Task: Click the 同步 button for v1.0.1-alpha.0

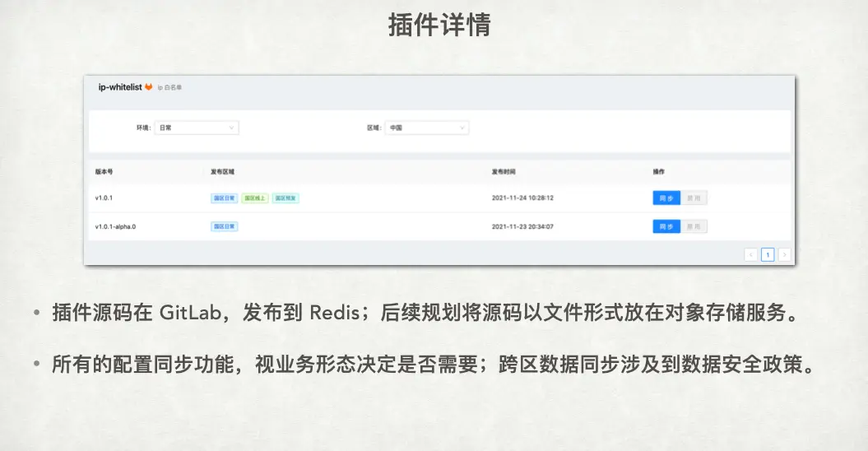Action: tap(666, 226)
